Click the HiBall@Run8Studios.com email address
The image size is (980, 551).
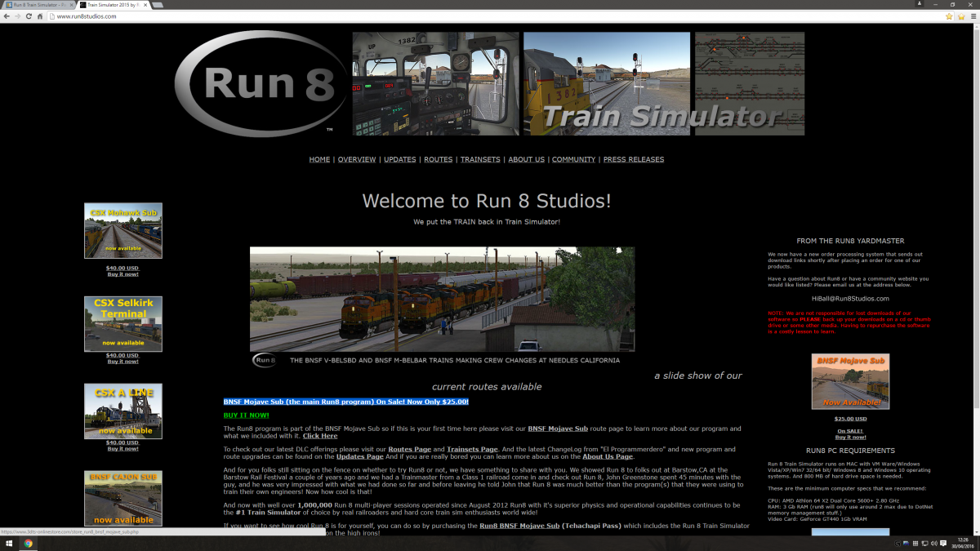(x=850, y=299)
